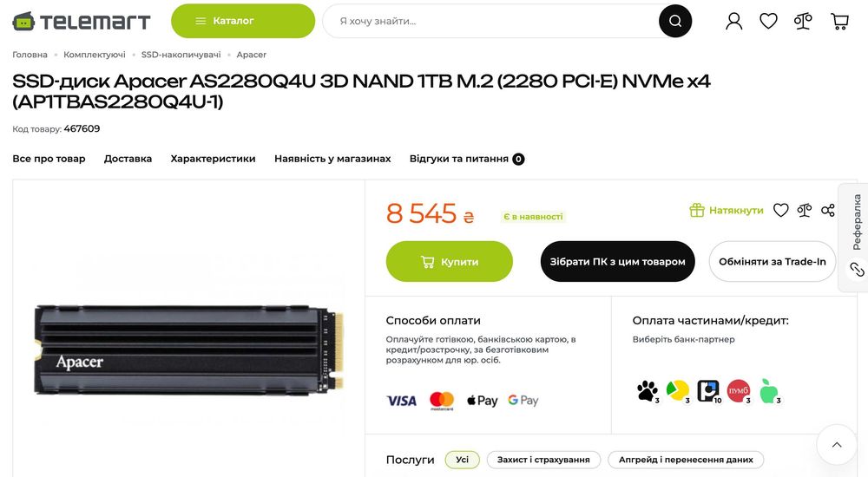Open the Каталог dropdown menu
The height and width of the screenshot is (477, 868).
coord(243,21)
